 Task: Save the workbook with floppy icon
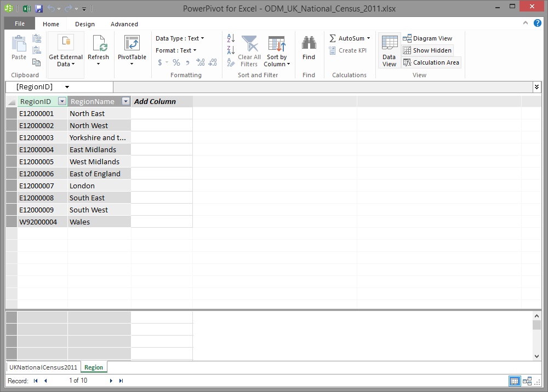tap(39, 9)
